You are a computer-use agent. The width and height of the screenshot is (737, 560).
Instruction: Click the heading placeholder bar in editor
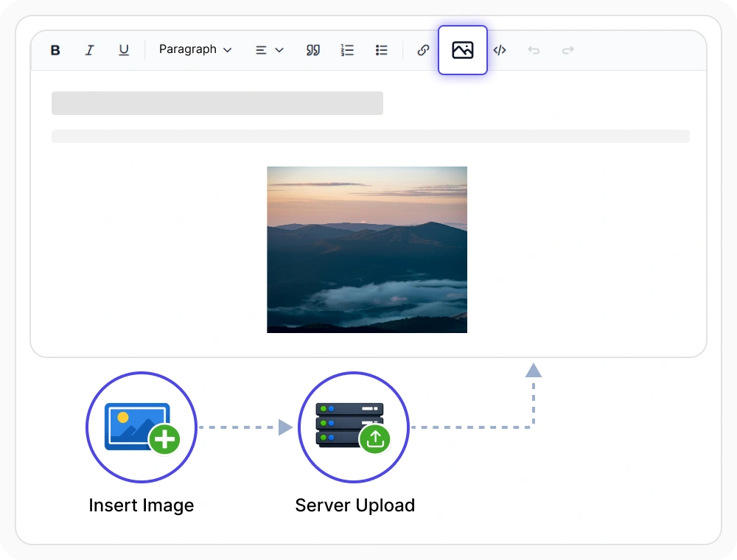[217, 103]
